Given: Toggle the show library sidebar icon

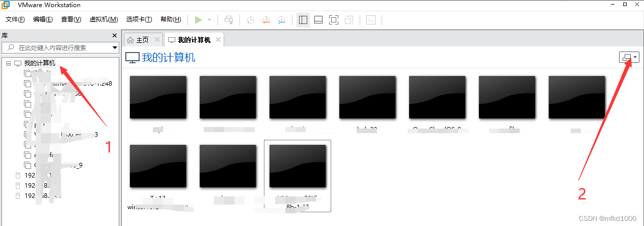Looking at the screenshot, I should tap(303, 20).
